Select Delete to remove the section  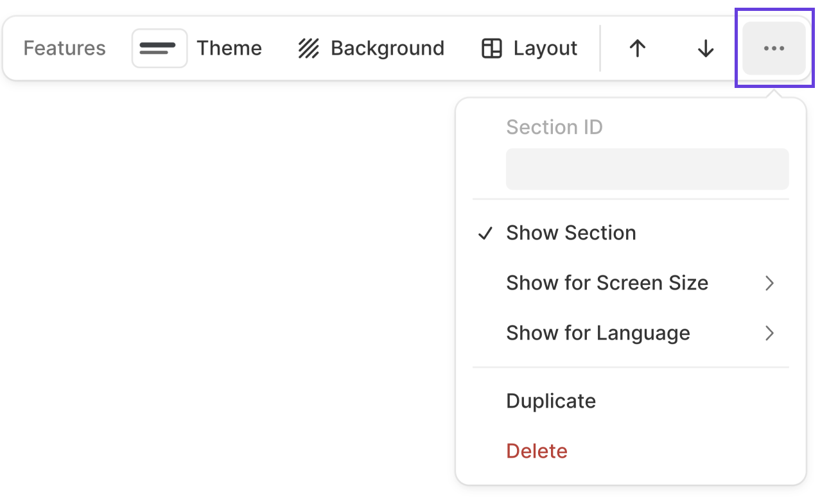click(536, 450)
